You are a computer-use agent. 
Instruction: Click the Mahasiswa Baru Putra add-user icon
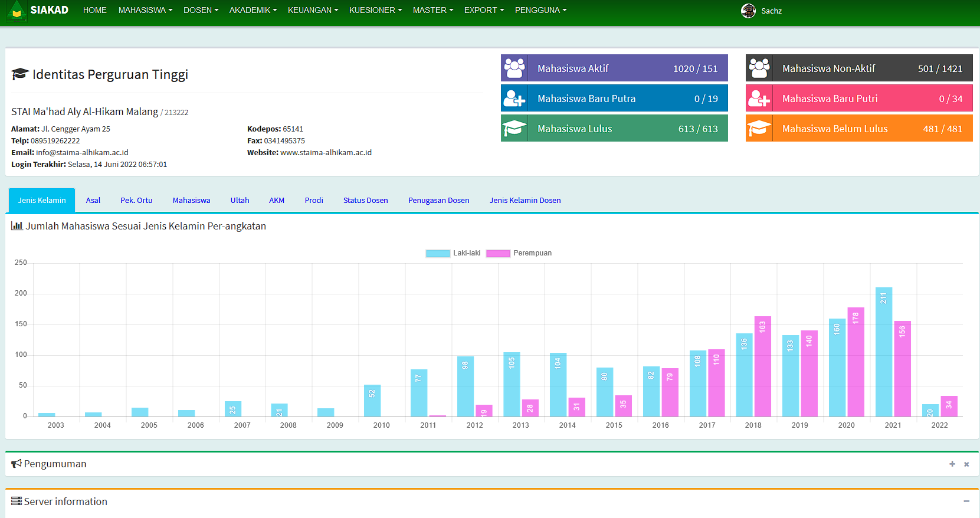click(x=514, y=99)
